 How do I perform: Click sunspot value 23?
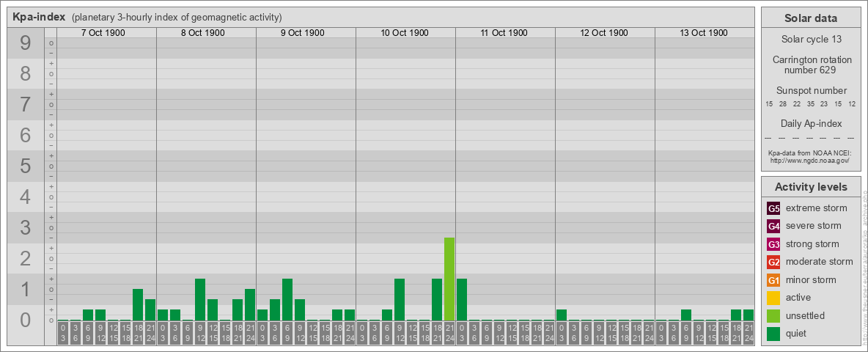(x=824, y=104)
